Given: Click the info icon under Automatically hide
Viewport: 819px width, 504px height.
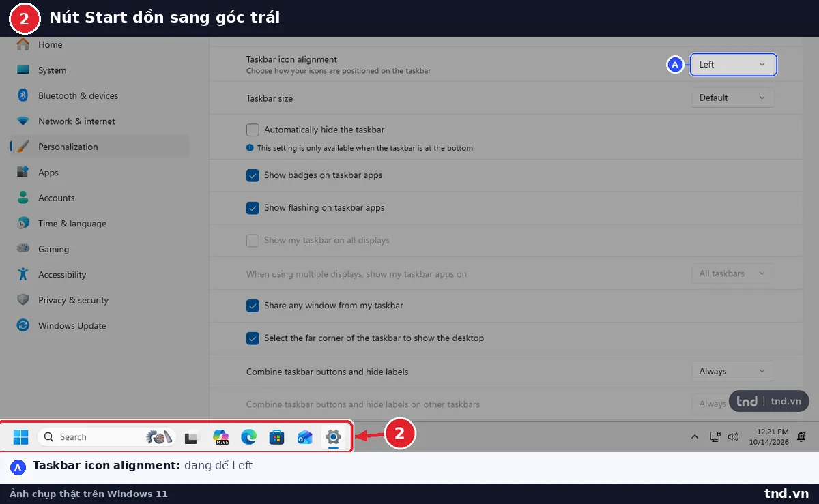Looking at the screenshot, I should pyautogui.click(x=250, y=148).
